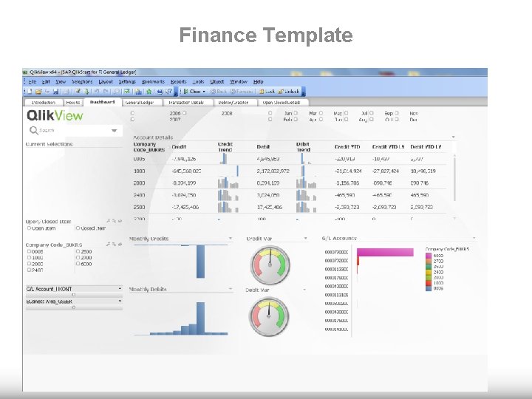The height and width of the screenshot is (399, 532).
Task: Click the Save floppy-disk toolbar icon
Action: pyautogui.click(x=56, y=92)
